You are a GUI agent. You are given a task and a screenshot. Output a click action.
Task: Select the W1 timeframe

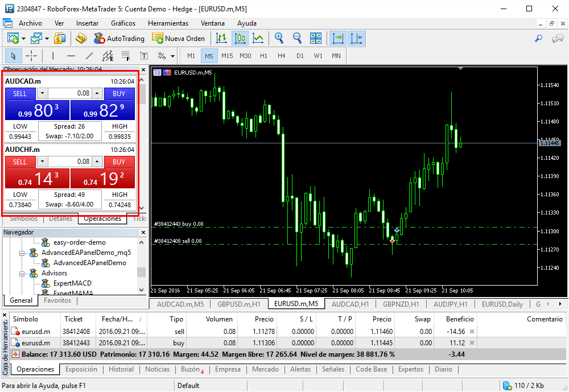[318, 56]
